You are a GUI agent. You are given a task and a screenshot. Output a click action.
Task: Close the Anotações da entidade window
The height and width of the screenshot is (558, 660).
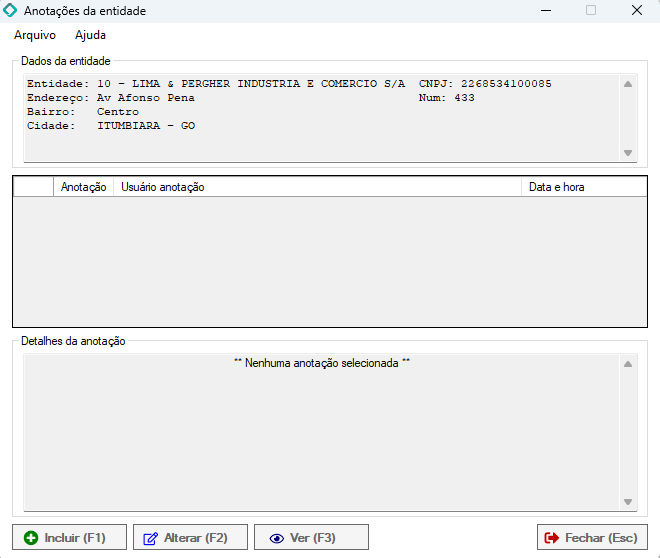[x=636, y=11]
